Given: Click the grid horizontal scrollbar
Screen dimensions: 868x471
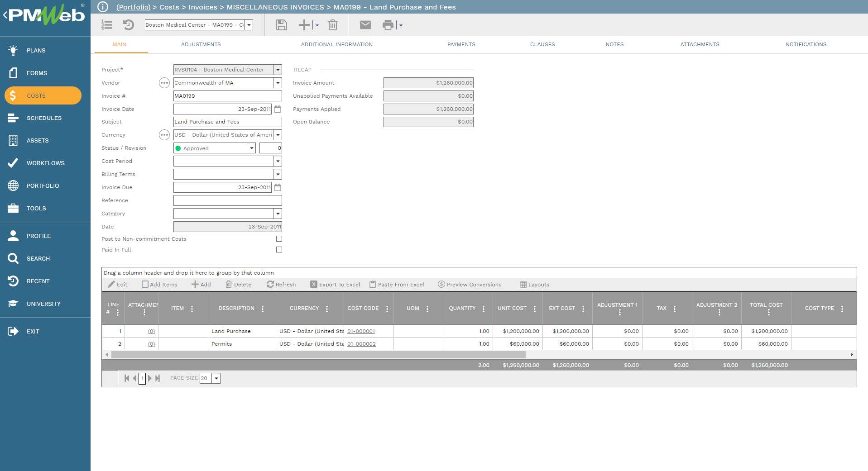Looking at the screenshot, I should click(318, 355).
